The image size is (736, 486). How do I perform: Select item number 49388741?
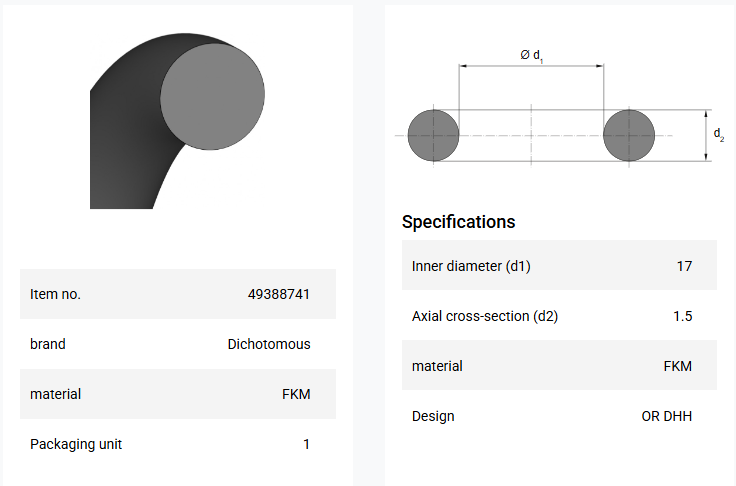279,294
